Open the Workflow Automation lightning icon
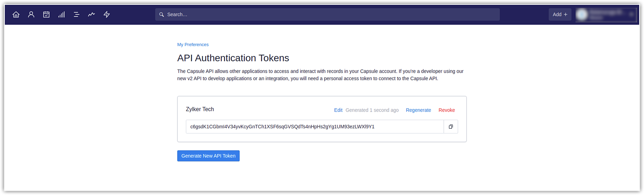 [107, 14]
